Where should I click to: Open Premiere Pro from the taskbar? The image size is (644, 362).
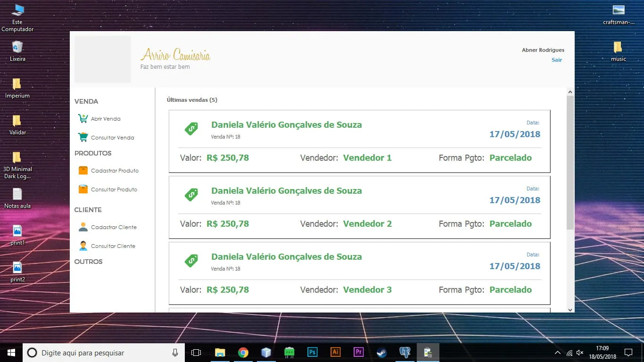358,353
